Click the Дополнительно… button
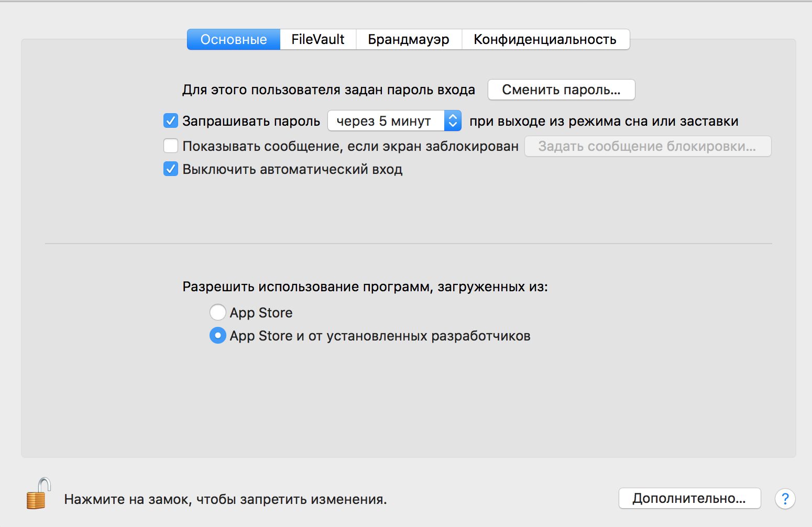 point(689,498)
